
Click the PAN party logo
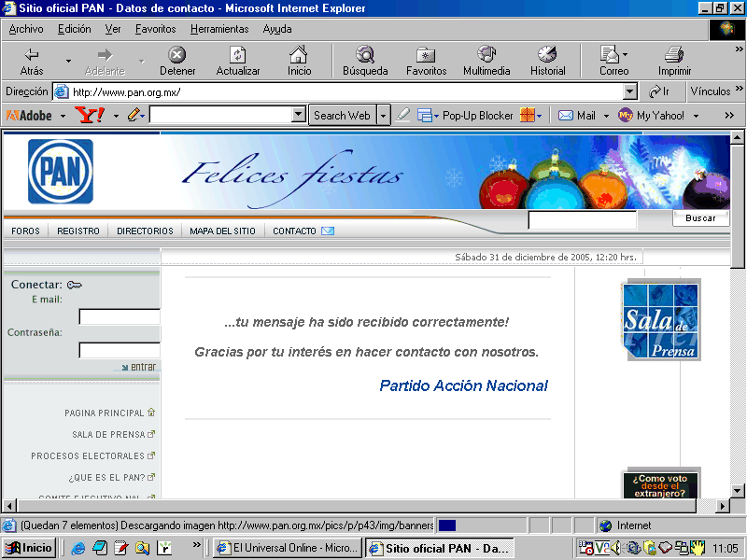(61, 172)
